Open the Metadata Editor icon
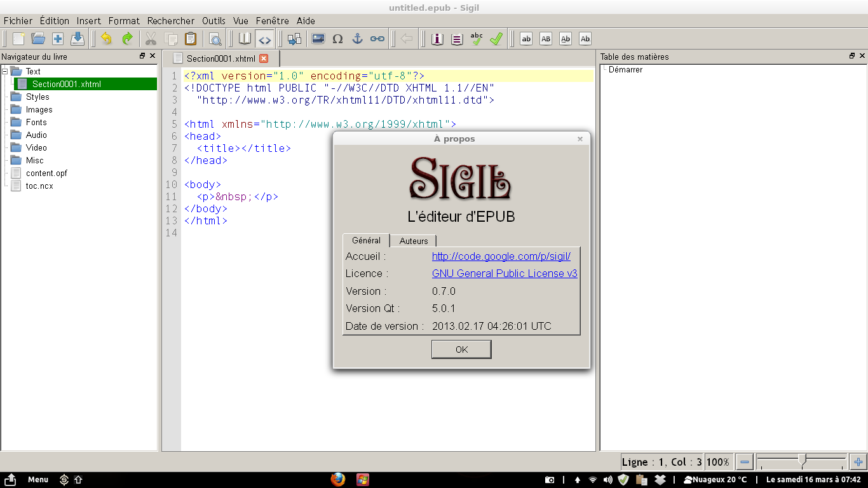The image size is (868, 488). pyautogui.click(x=437, y=39)
